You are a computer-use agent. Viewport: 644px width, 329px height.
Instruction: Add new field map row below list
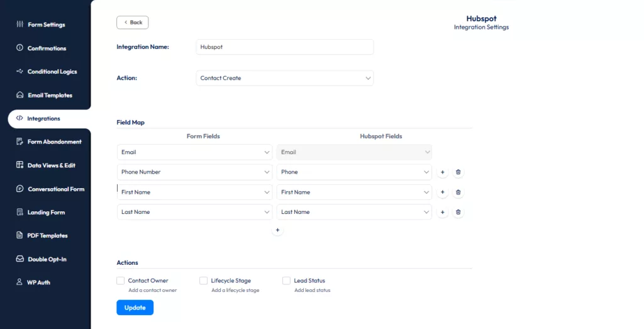(277, 231)
